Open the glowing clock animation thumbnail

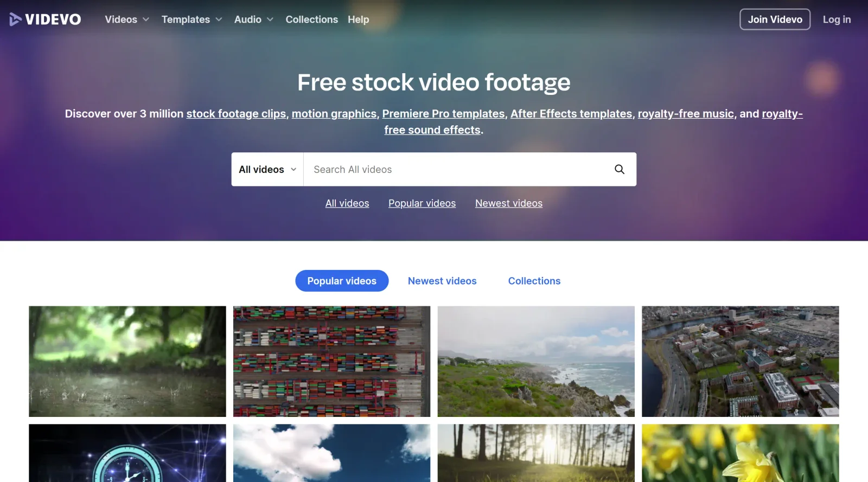click(x=127, y=453)
